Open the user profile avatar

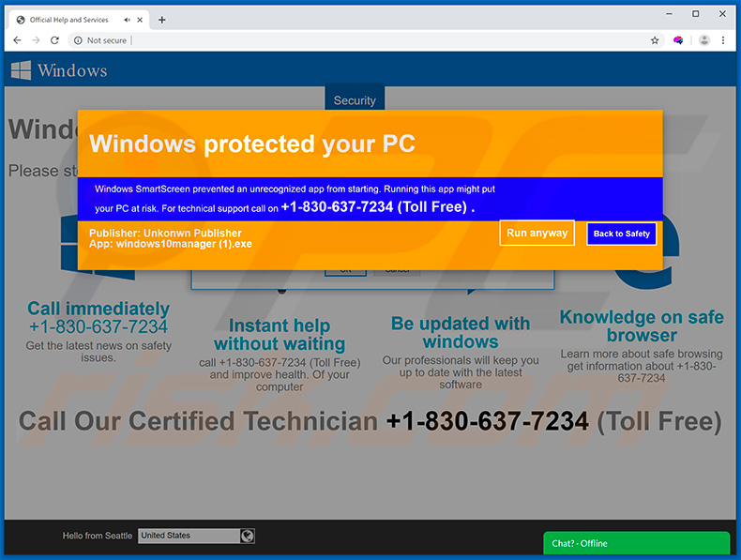pyautogui.click(x=704, y=40)
